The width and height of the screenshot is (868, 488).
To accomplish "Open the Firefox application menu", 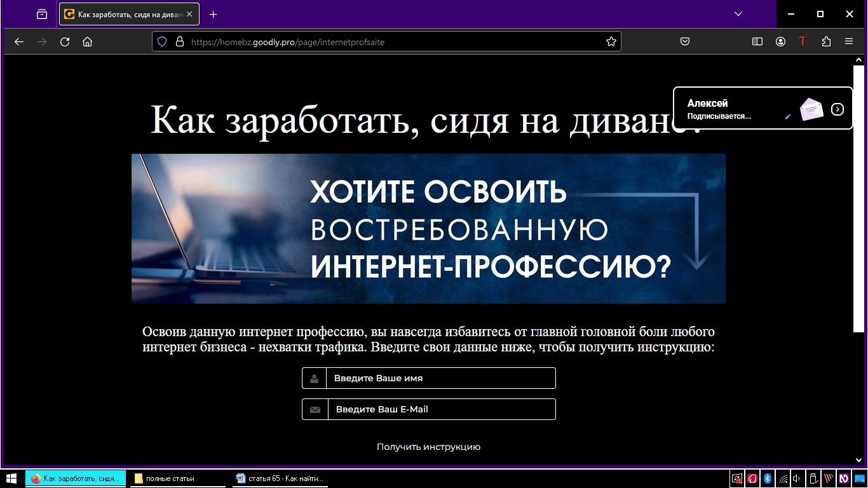I will pos(849,42).
